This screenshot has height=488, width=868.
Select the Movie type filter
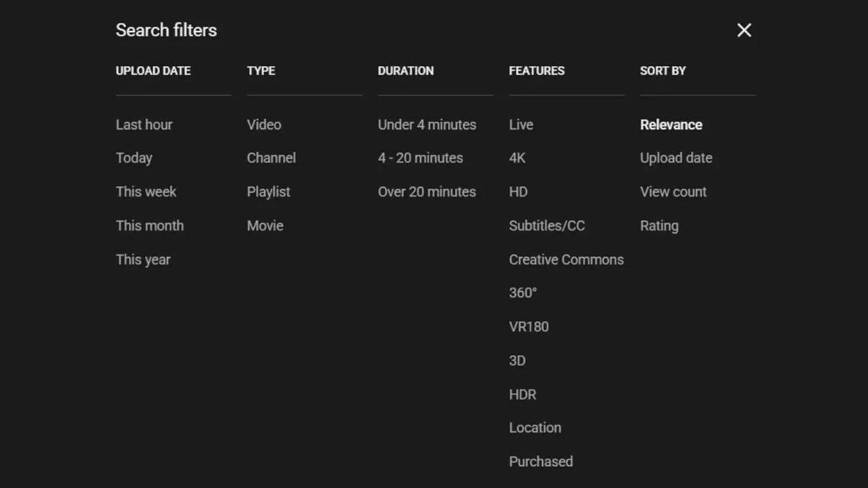265,225
